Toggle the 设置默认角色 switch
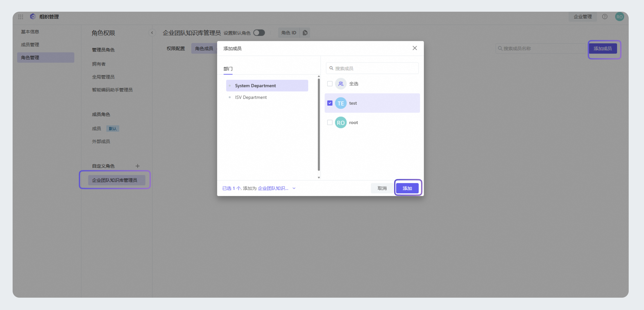Screen dimensions: 644x310 click(259, 33)
